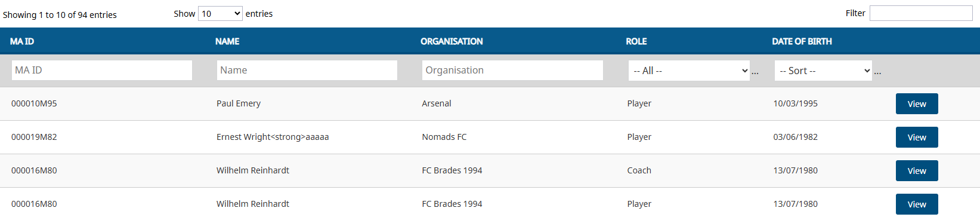Focus the Organisation filter field

tap(512, 70)
